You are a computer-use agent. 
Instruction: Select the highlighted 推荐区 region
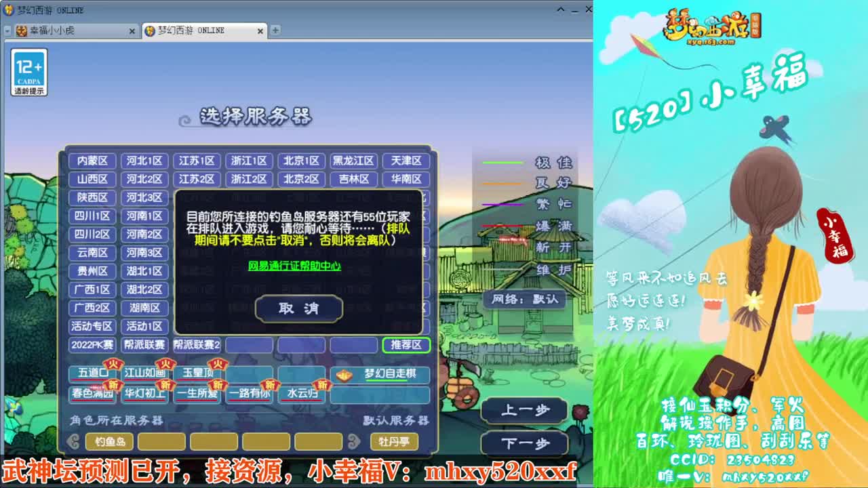point(406,345)
